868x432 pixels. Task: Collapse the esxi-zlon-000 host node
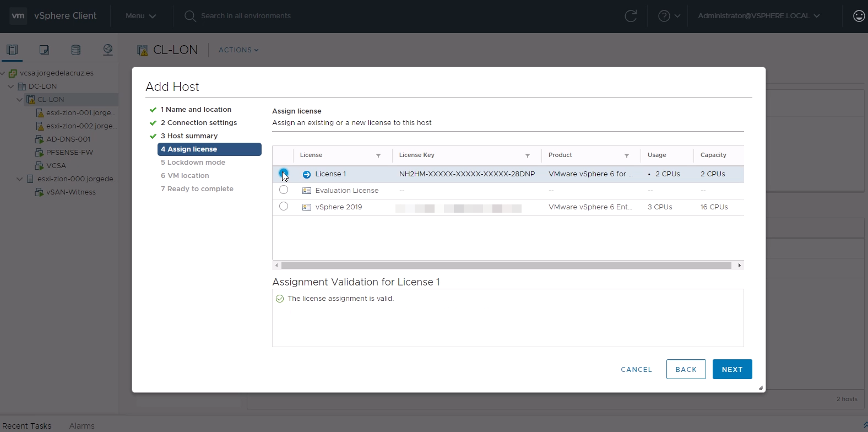tap(19, 179)
